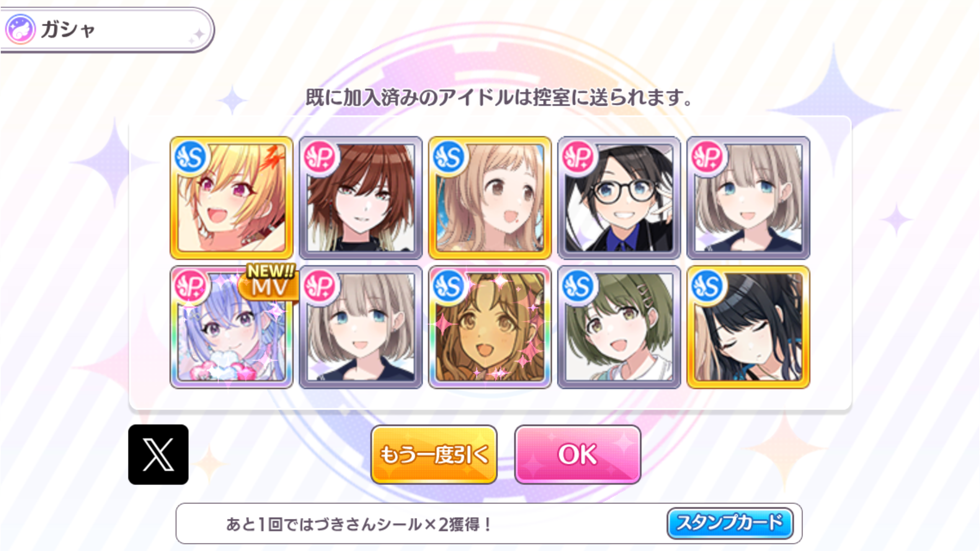980x551 pixels.
Task: Click the NEW!! MV badge
Action: tap(269, 281)
